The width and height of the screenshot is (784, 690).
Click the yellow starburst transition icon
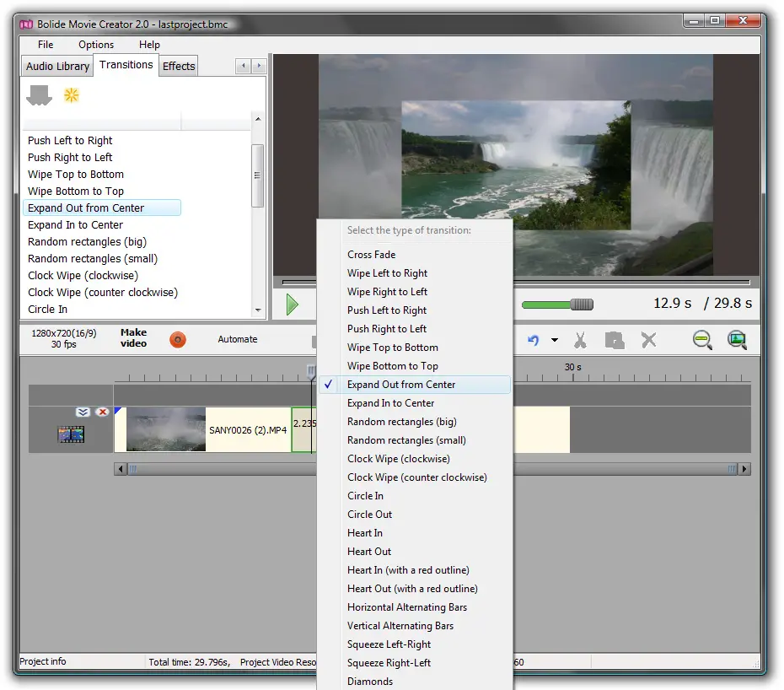tap(72, 95)
